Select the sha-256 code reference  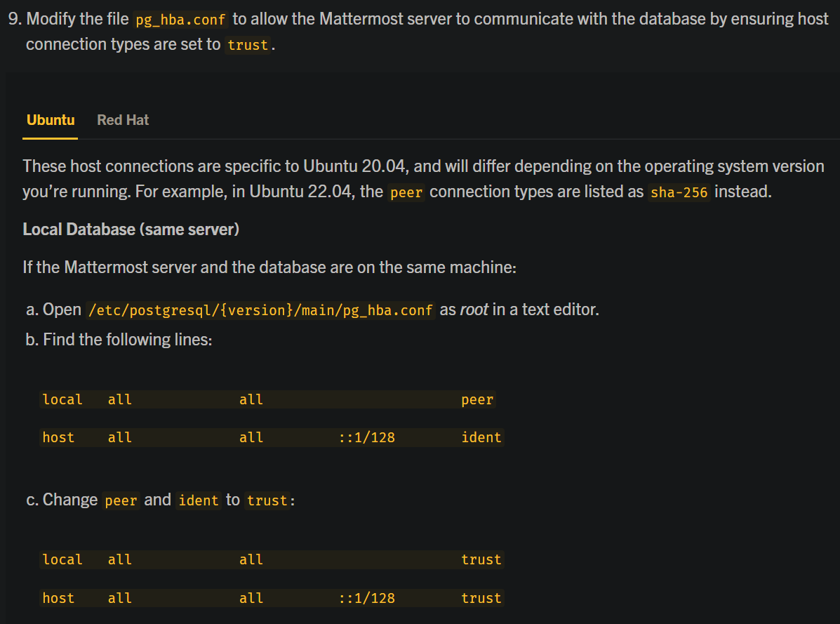click(679, 192)
